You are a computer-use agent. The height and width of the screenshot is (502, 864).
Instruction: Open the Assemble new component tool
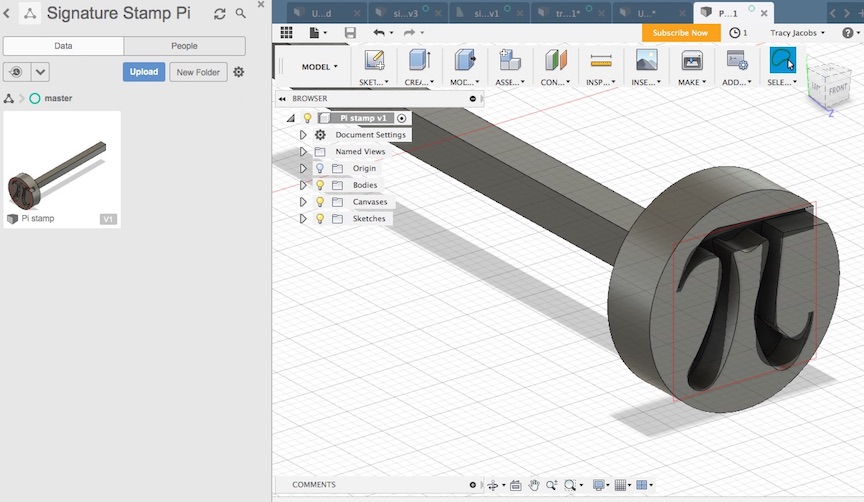tap(510, 60)
